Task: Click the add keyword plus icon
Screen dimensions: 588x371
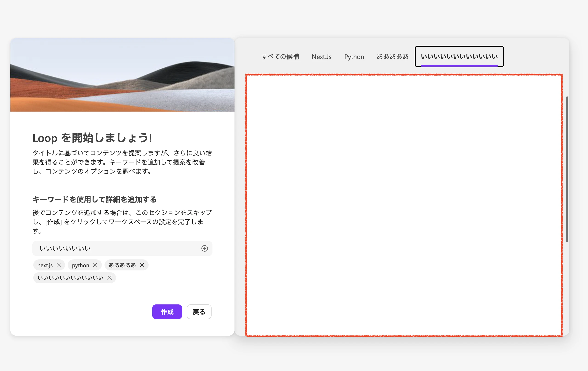Action: point(204,248)
